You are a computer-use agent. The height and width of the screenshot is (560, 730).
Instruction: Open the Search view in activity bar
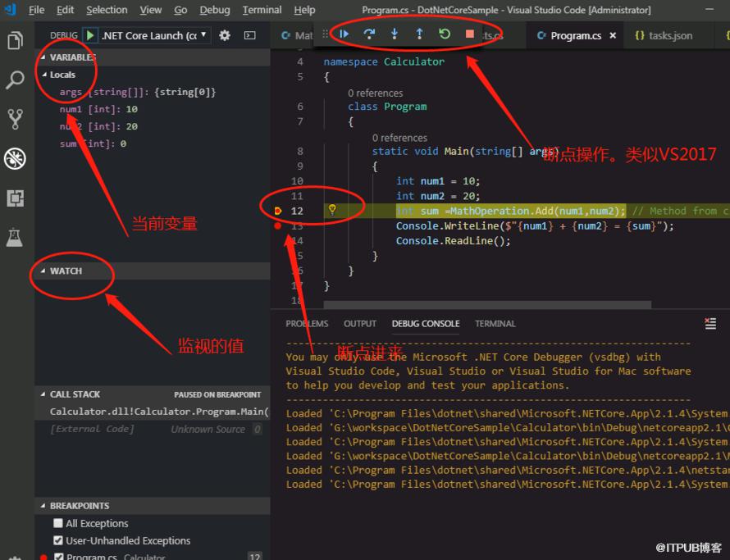15,80
